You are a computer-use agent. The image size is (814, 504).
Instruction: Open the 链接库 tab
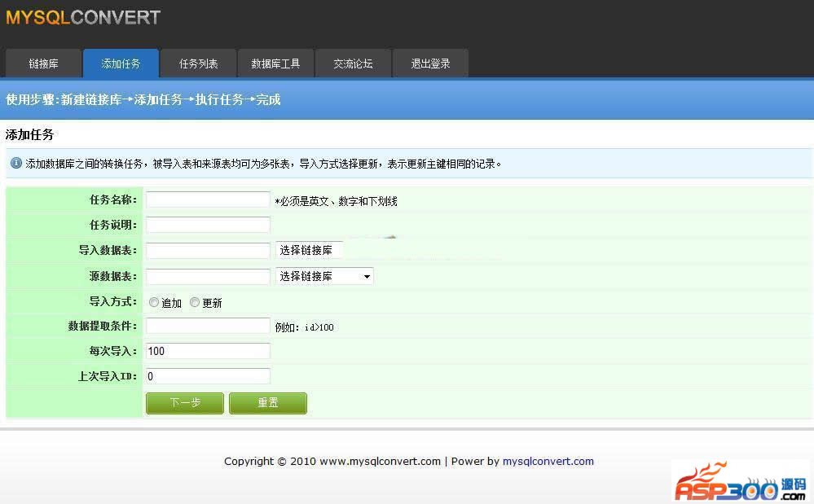point(44,64)
